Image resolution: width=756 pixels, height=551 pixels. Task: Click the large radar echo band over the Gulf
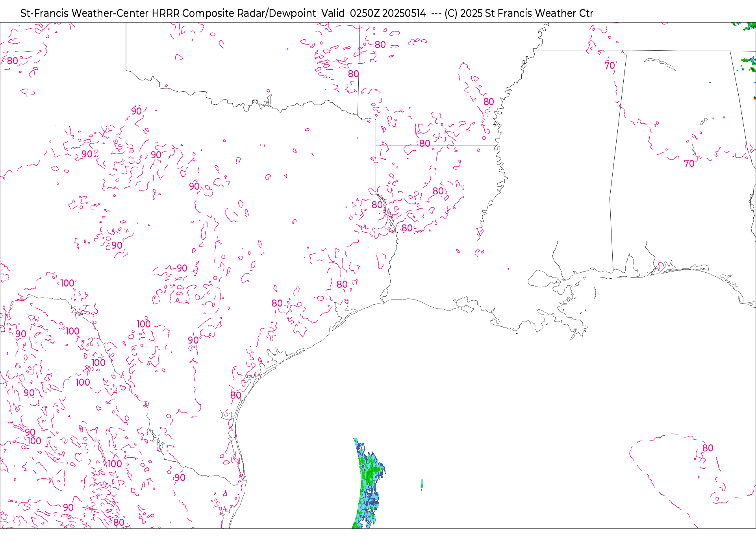369,484
